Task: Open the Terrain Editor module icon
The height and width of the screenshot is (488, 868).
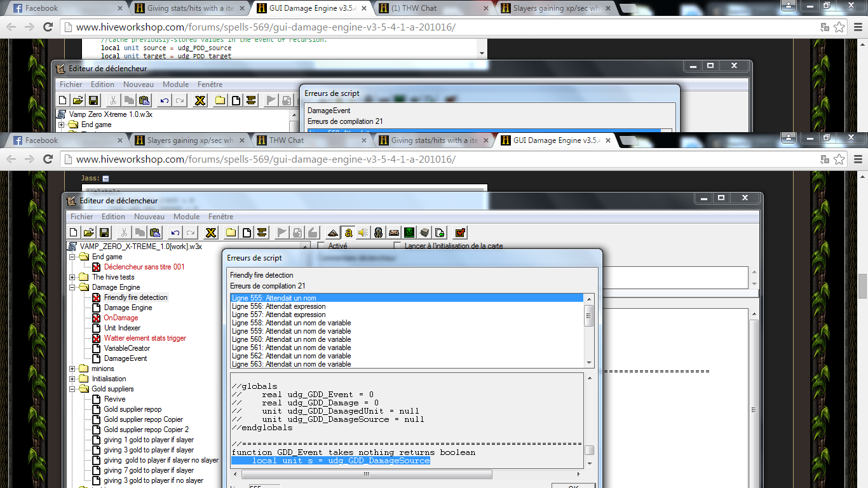Action: (332, 233)
